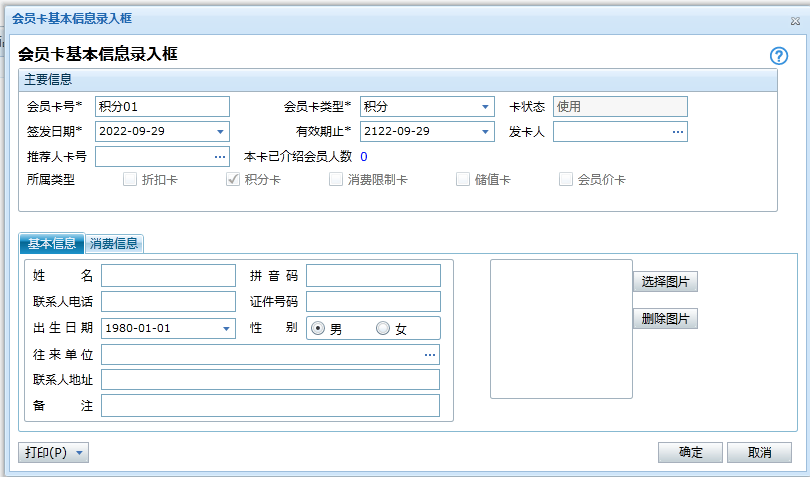
Task: Click the 选择图片 button
Action: 665,282
